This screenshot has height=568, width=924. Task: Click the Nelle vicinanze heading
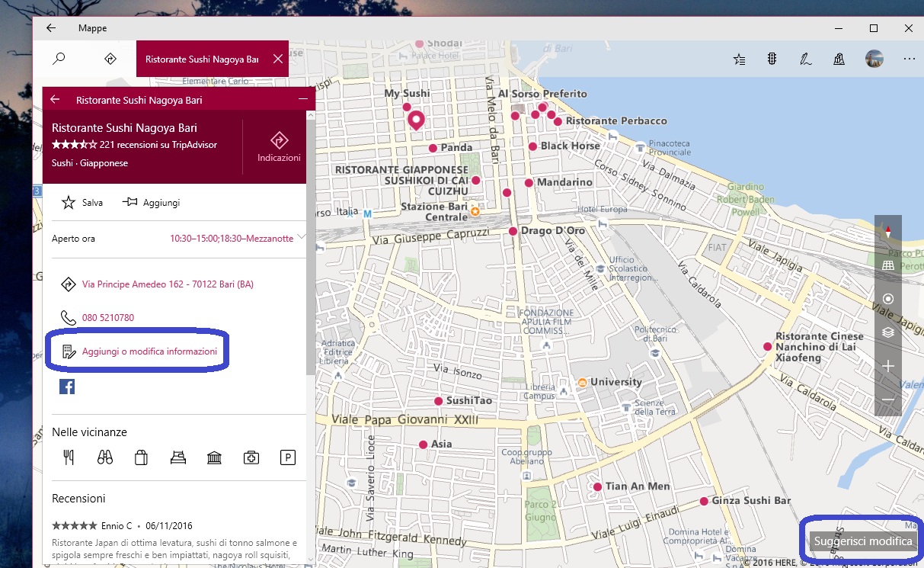point(89,432)
